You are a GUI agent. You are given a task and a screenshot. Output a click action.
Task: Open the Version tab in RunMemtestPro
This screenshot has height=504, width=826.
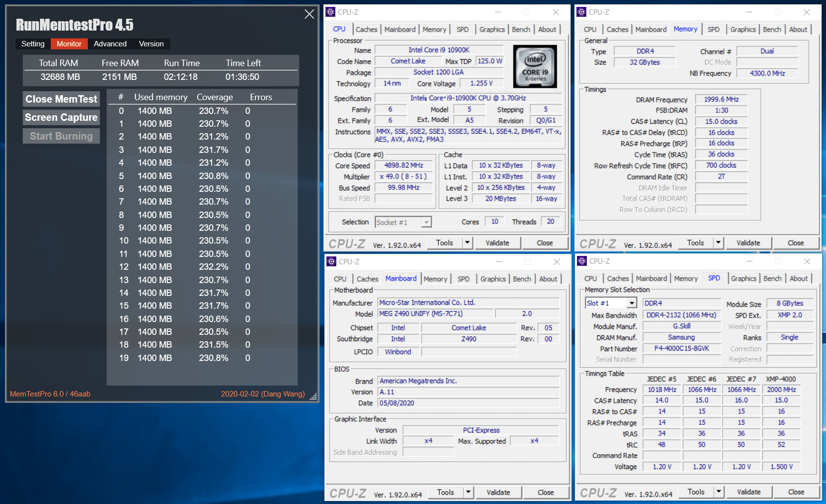[x=151, y=44]
